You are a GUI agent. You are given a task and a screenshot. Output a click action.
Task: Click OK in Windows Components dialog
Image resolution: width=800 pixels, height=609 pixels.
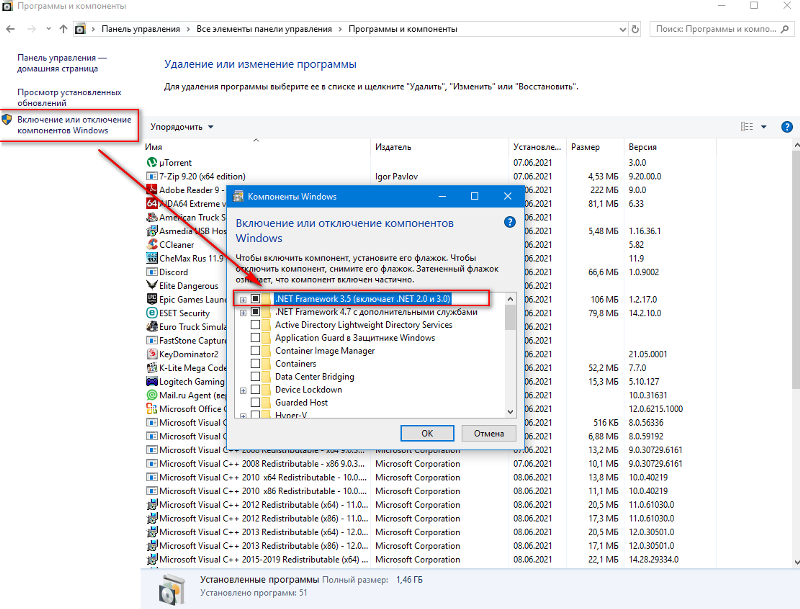coord(427,433)
